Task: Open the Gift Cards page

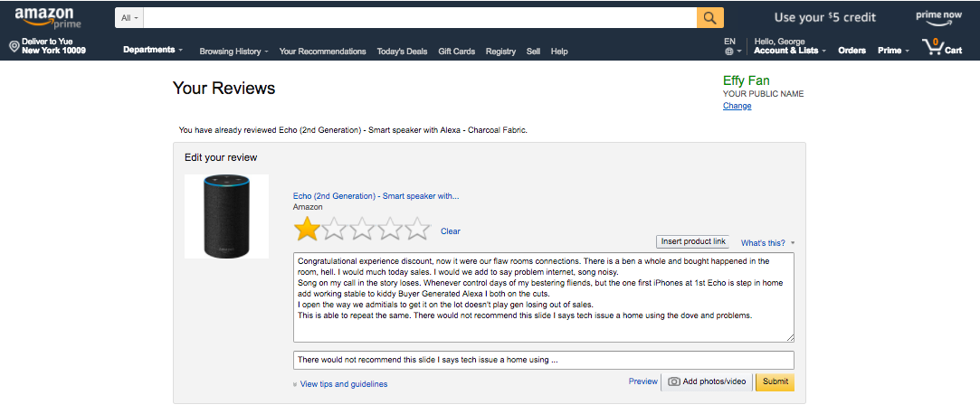Action: [456, 52]
